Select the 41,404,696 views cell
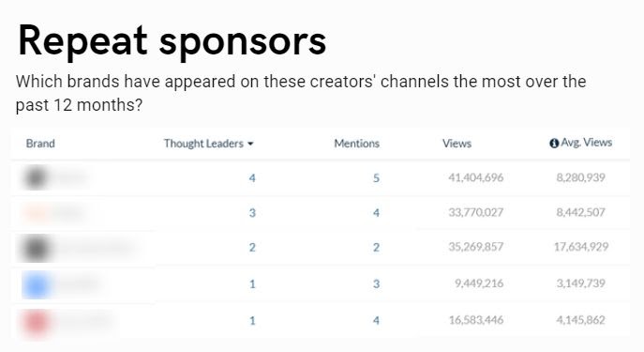This screenshot has width=644, height=352. click(475, 177)
